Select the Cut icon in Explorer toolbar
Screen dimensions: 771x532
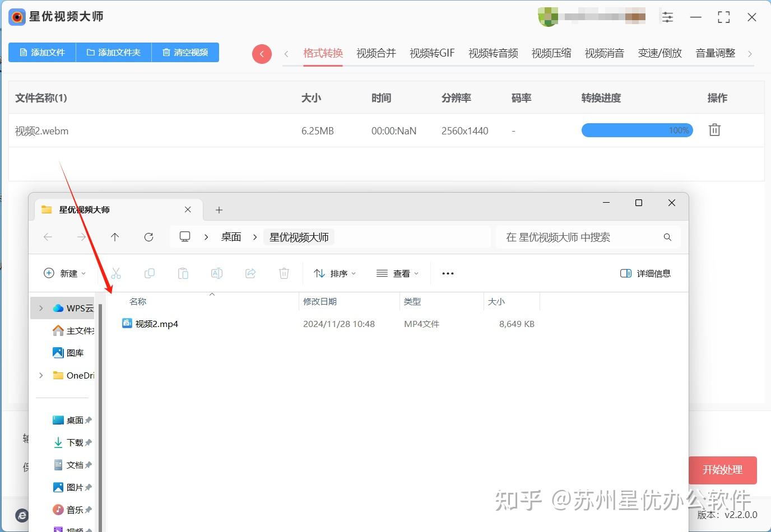coord(116,273)
